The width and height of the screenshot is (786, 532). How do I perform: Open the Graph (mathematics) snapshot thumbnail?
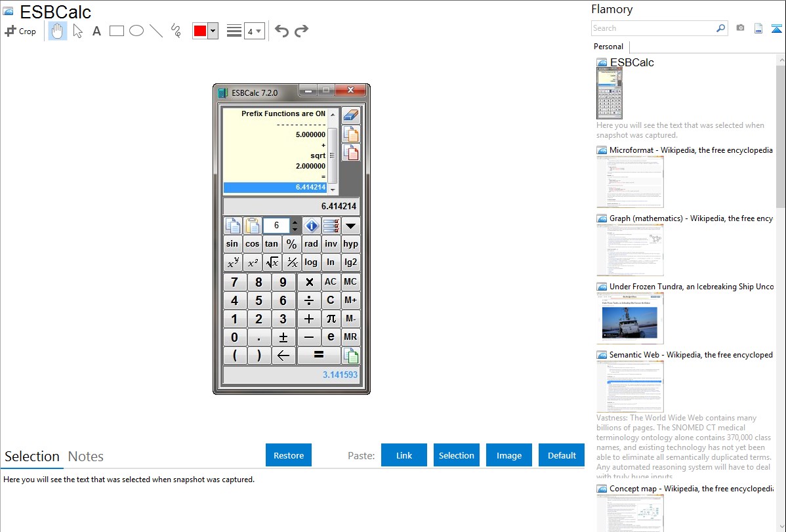pyautogui.click(x=630, y=250)
